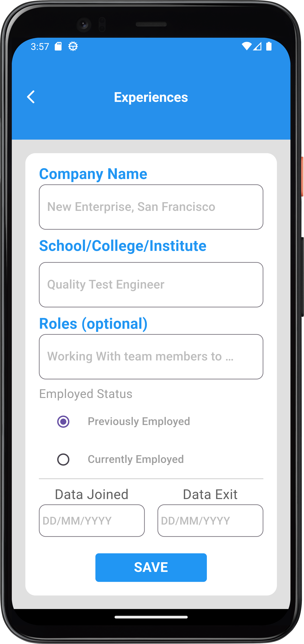Tap the Roles optional text field

(151, 356)
